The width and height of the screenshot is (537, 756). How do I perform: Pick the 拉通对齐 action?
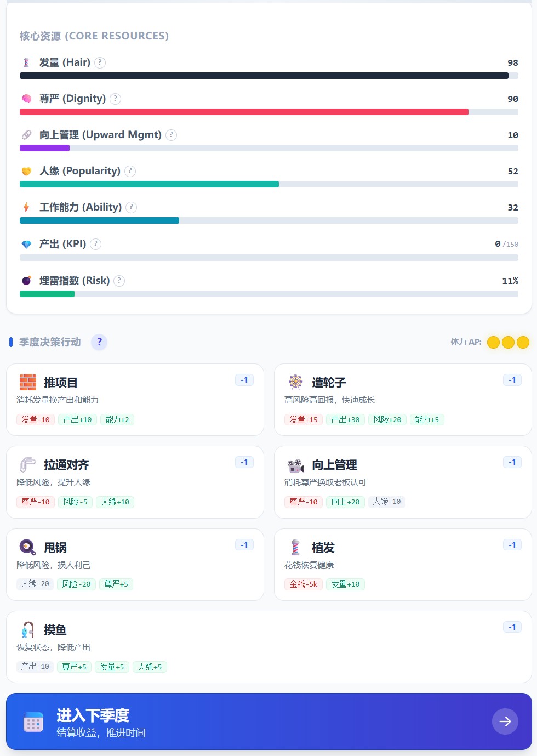[135, 481]
